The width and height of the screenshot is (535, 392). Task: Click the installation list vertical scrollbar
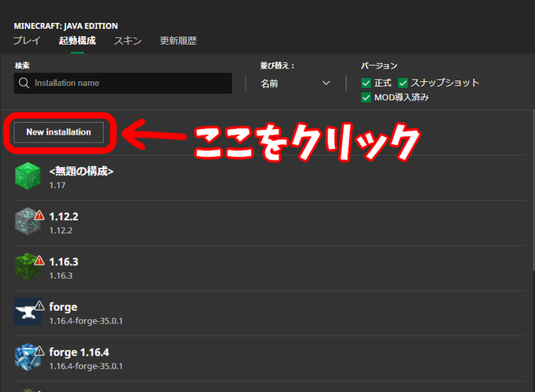click(x=533, y=191)
